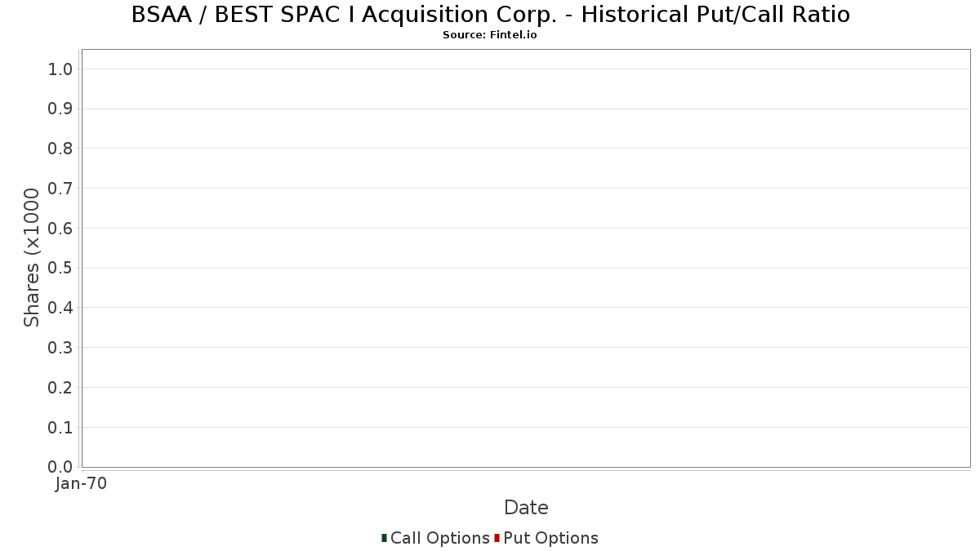
Task: Toggle the Put Options legend label
Action: (x=550, y=538)
